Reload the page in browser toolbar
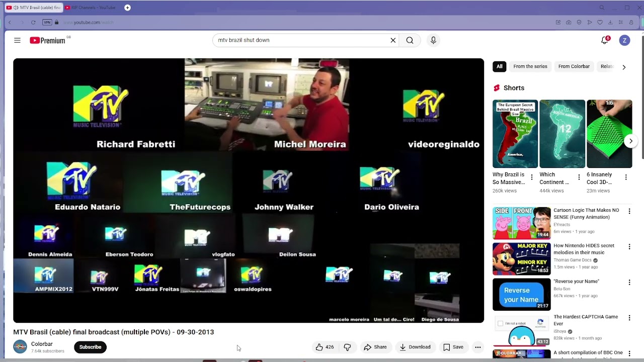Viewport: 644px width, 362px height. [x=33, y=22]
